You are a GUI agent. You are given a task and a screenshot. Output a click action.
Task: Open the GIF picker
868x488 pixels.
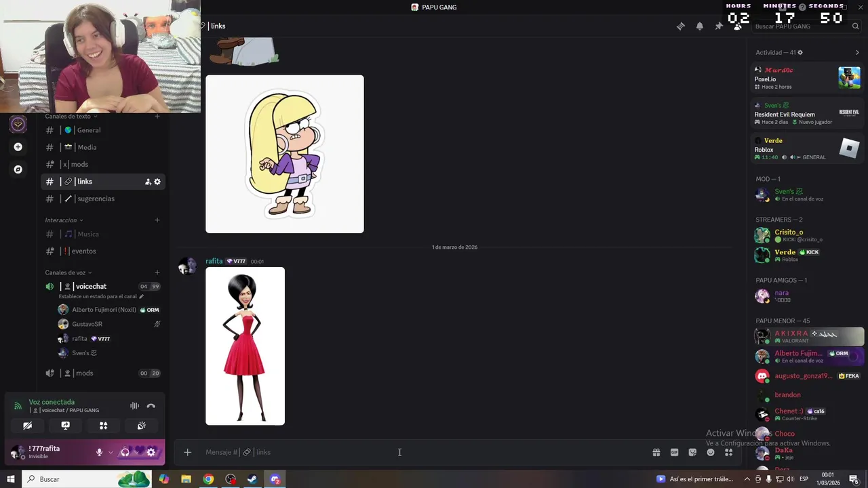coord(675,452)
